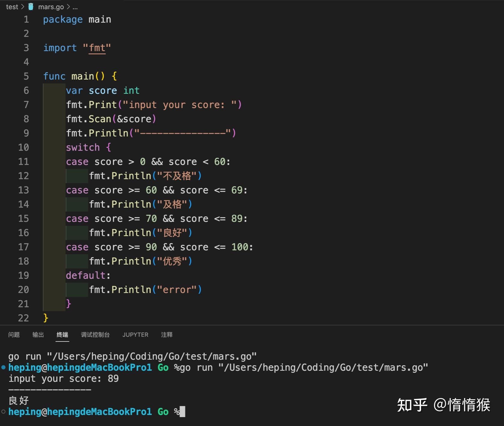
Task: Click line number 5 in the gutter
Action: click(26, 76)
